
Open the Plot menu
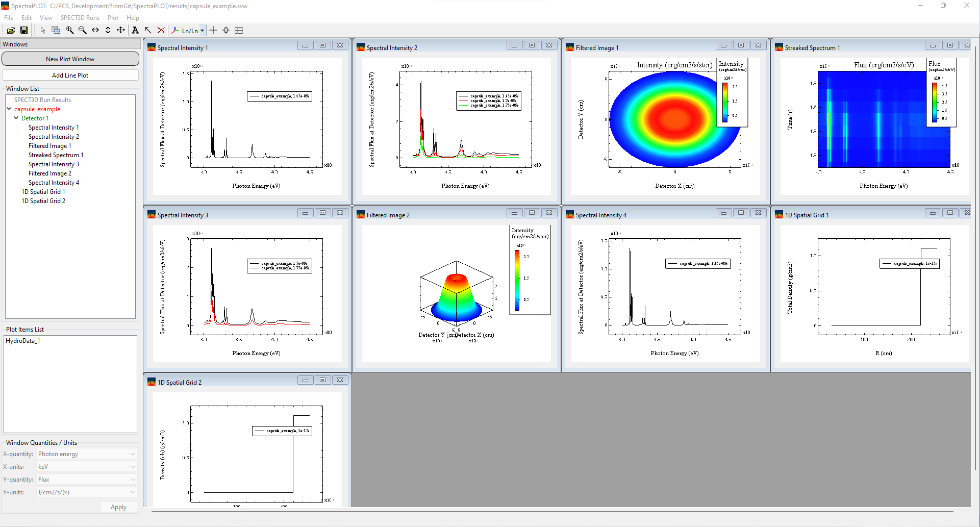(113, 18)
